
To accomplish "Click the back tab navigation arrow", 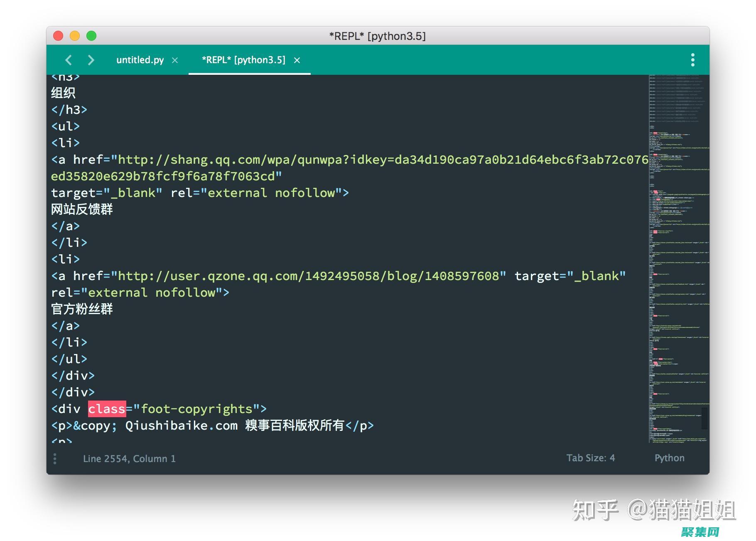I will [x=69, y=60].
